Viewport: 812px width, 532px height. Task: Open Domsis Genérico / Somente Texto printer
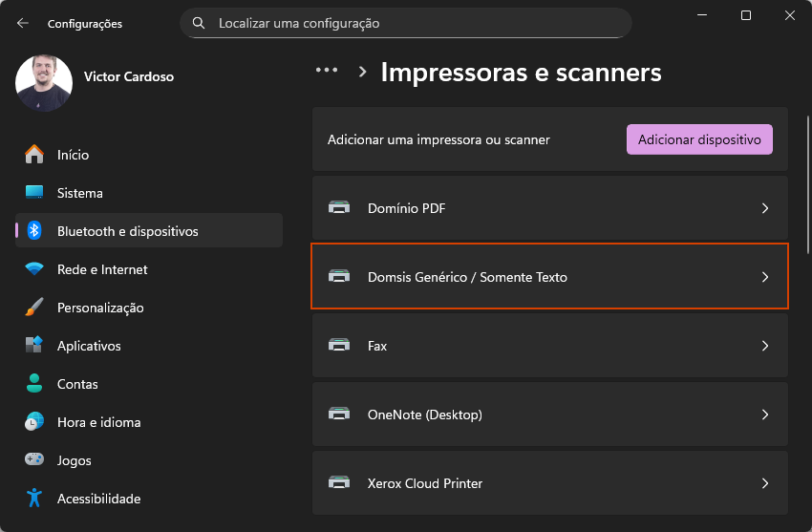(549, 277)
